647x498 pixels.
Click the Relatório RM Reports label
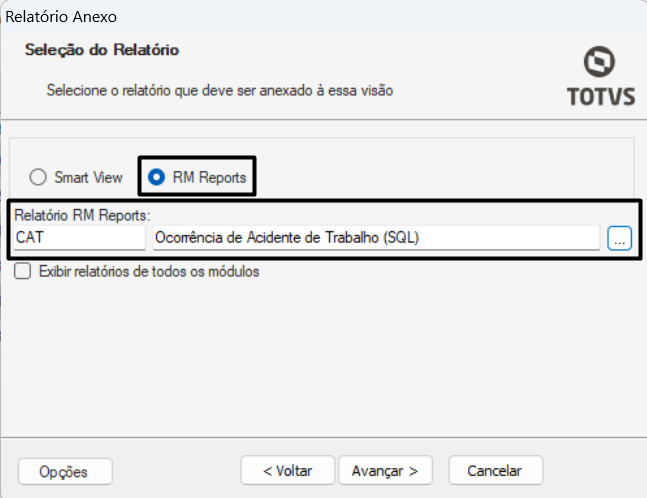(x=83, y=215)
